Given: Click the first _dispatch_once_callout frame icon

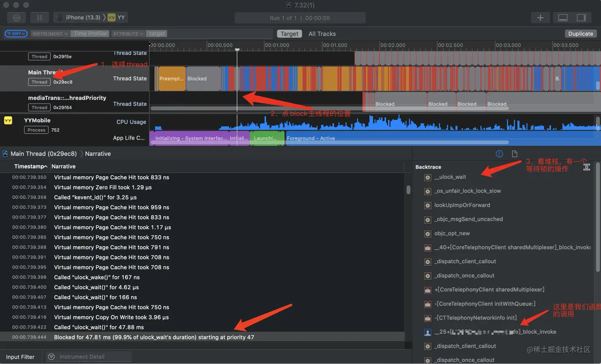Looking at the screenshot, I should (x=428, y=276).
